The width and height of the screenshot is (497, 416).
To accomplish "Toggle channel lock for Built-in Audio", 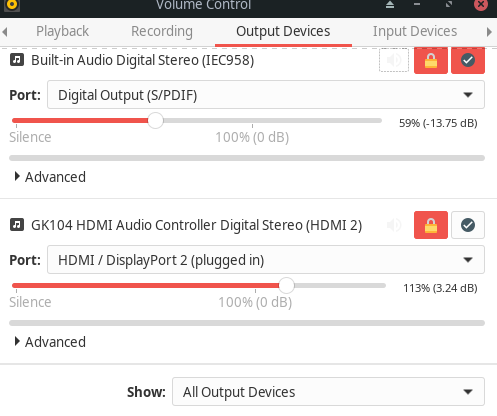I will click(x=431, y=60).
